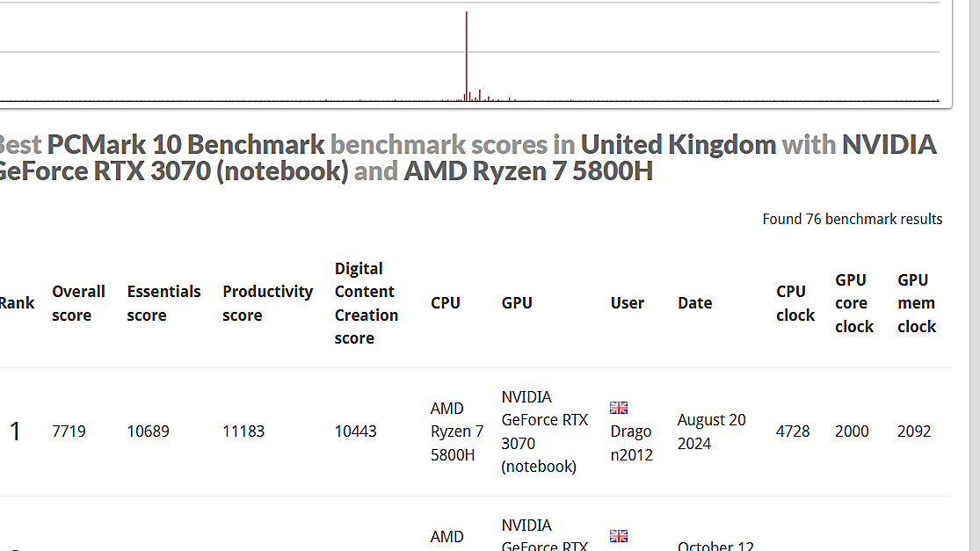Click the Rank column header
This screenshot has width=980, height=551.
point(17,303)
